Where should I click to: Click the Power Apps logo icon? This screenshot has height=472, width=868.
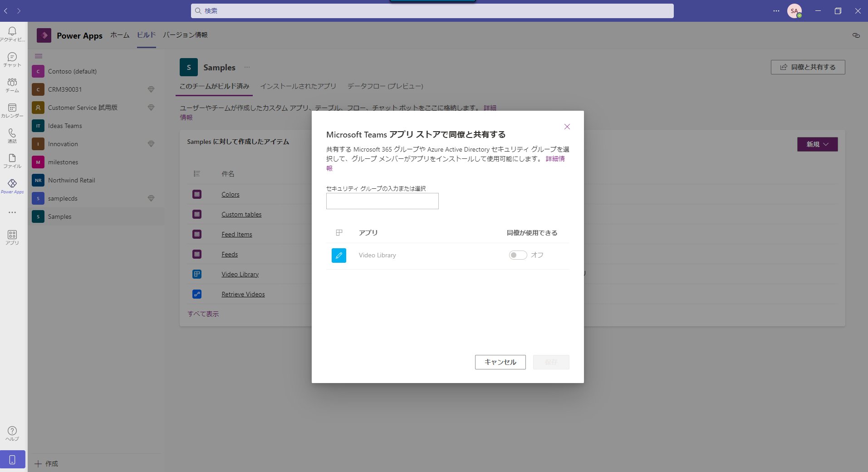pos(44,35)
